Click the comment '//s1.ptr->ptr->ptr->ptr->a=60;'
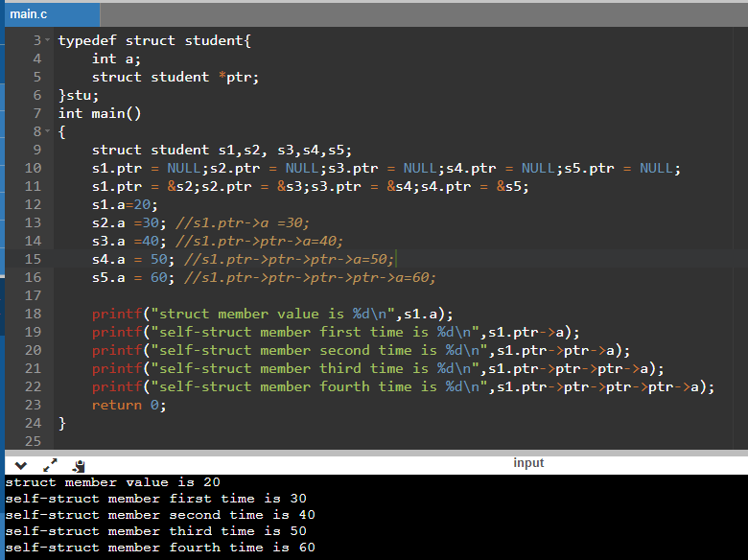The height and width of the screenshot is (560, 748). click(310, 278)
